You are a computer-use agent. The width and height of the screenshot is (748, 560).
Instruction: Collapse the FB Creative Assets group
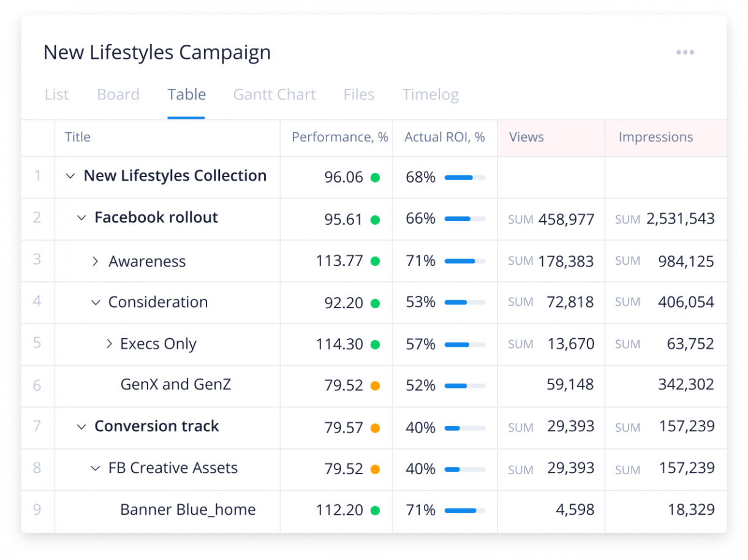pyautogui.click(x=95, y=469)
